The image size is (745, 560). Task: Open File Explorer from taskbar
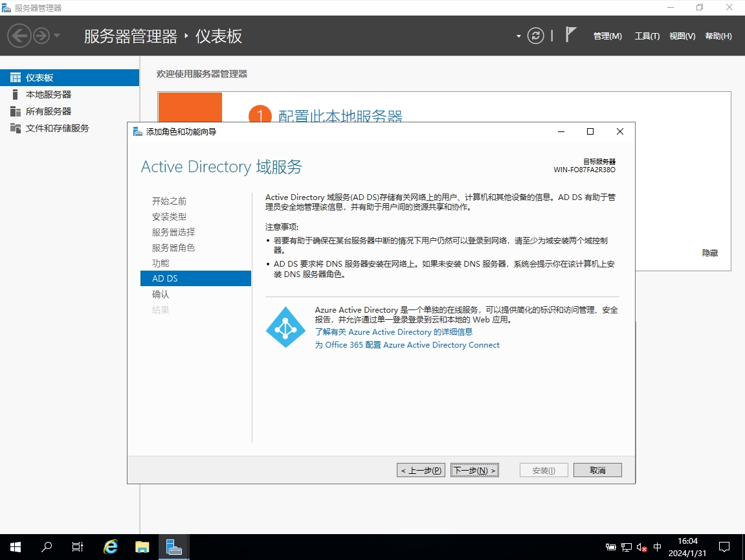[142, 547]
